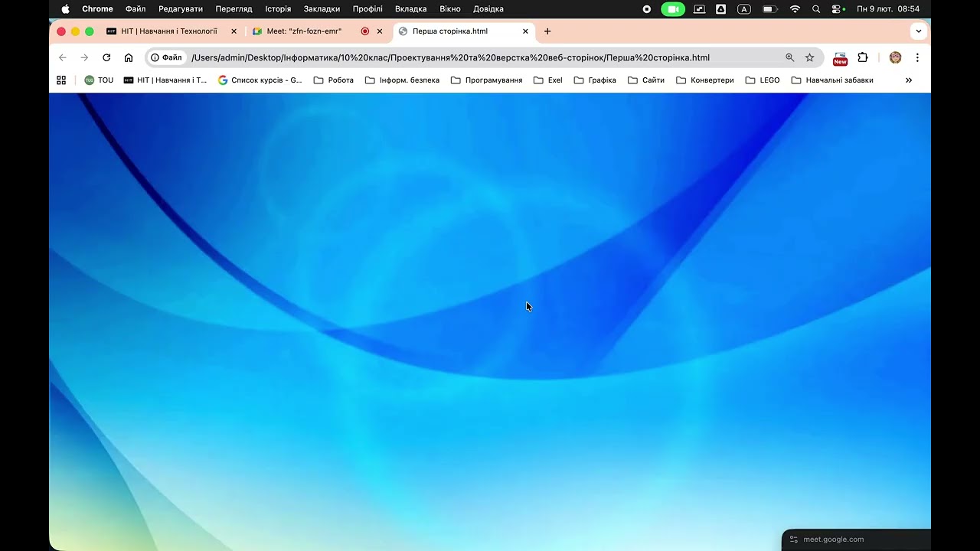Open Список курсів Google bookmark

260,80
